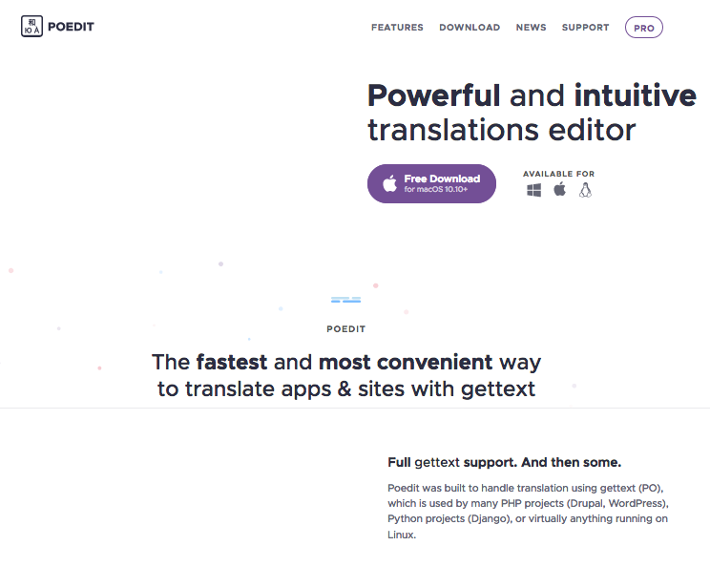Viewport: 710px width, 588px height.
Task: Choose the Windows platform icon
Action: coord(534,190)
